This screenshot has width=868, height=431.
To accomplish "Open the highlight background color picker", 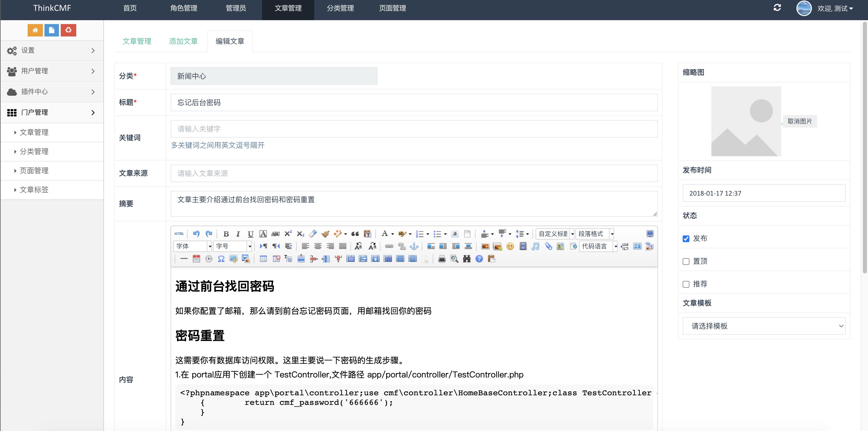I will click(x=402, y=234).
